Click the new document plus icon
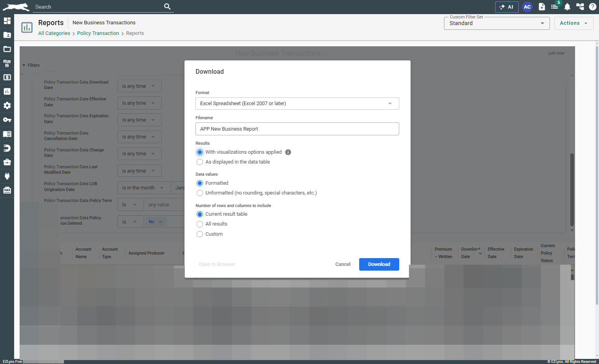Screen dimensions: 599x364 pyautogui.click(x=542, y=7)
